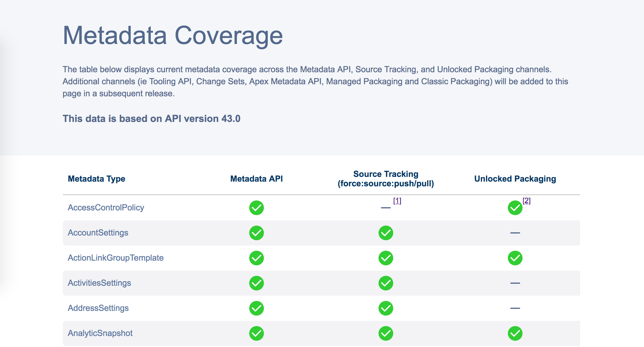This screenshot has height=347, width=644.
Task: Click the Unlocked Packaging checkmark for AnalyticSnapshot
Action: click(515, 333)
